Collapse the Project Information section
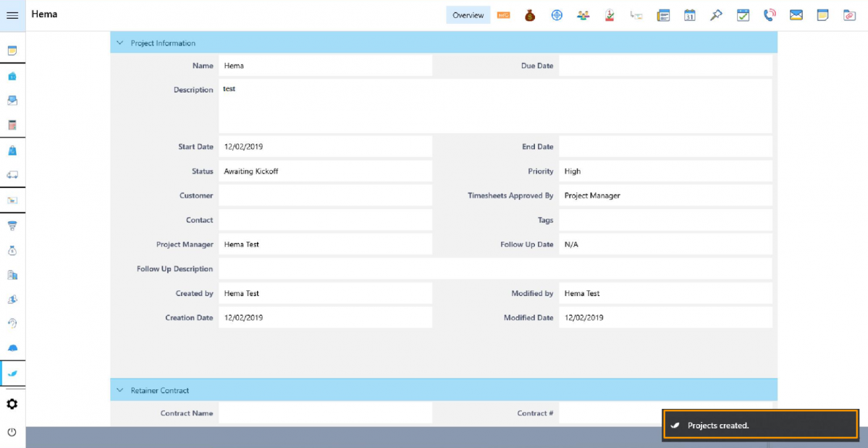 [x=120, y=43]
